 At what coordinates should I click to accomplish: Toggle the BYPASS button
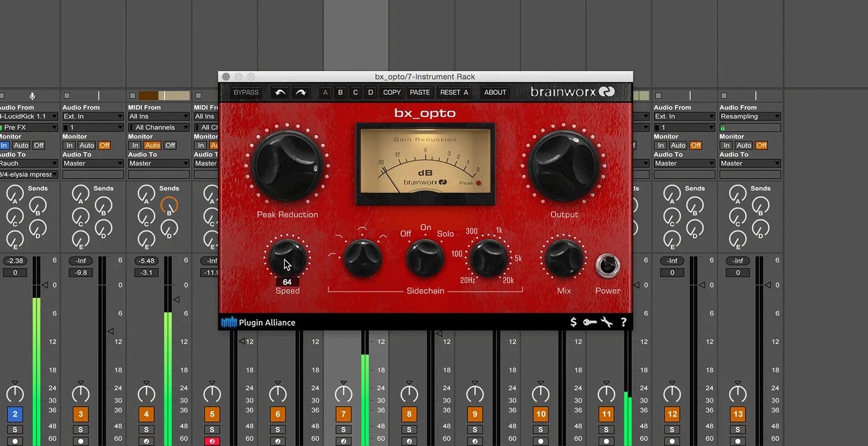click(246, 93)
